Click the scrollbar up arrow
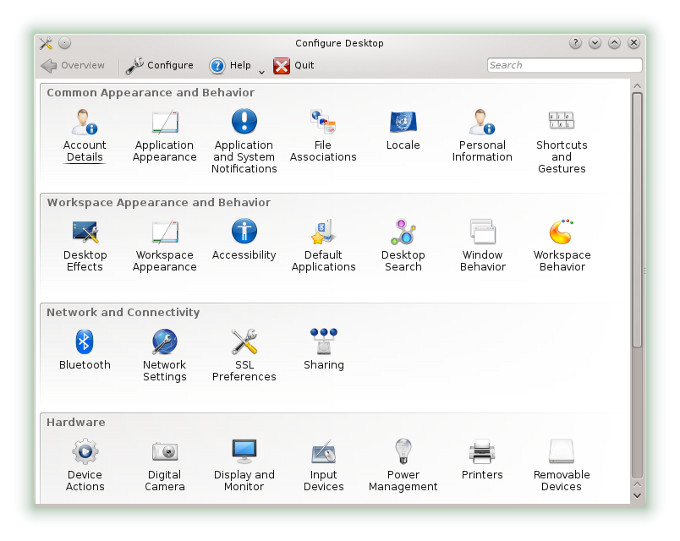 point(637,86)
